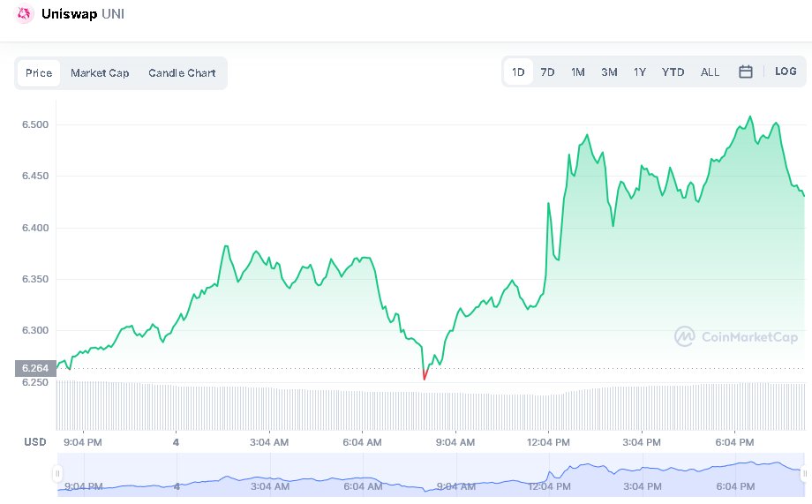Click the 12:04 PM time axis label

548,442
